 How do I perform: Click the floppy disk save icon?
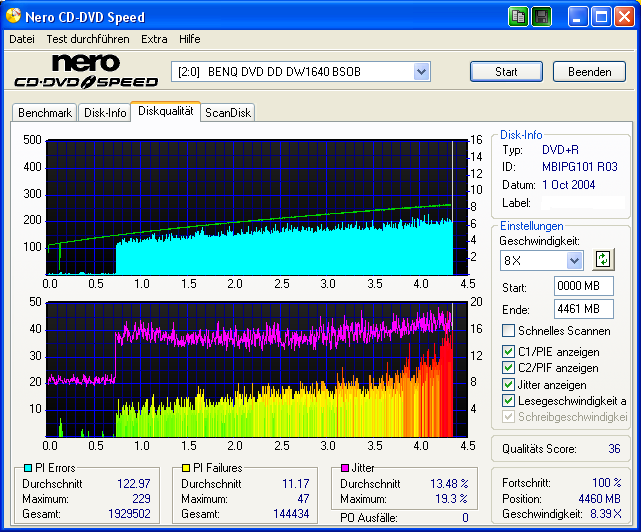pos(541,17)
